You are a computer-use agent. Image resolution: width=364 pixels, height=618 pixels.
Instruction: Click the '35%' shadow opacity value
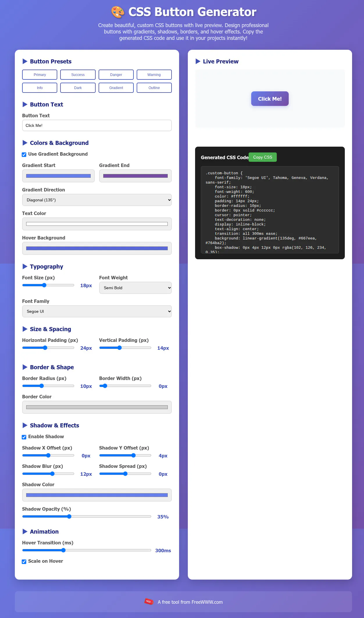163,517
